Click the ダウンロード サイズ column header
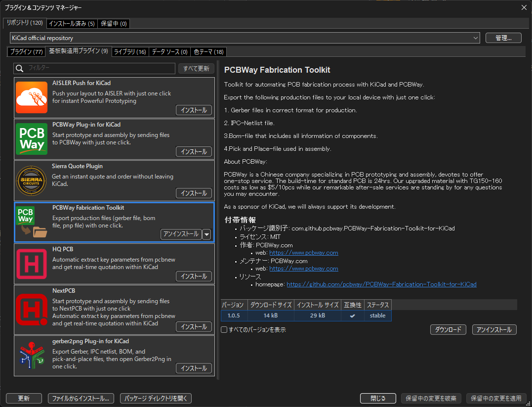532x407 pixels. pos(271,305)
